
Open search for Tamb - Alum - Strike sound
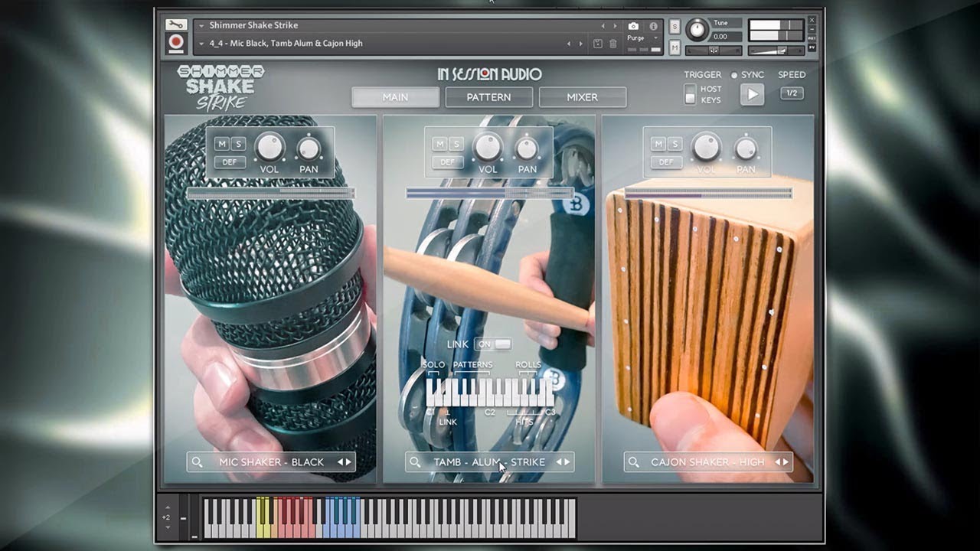[416, 462]
